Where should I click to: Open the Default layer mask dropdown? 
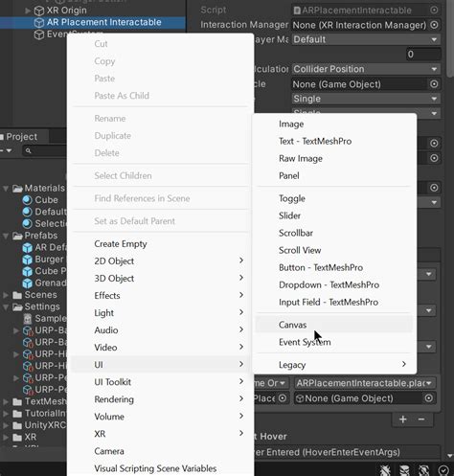(366, 39)
